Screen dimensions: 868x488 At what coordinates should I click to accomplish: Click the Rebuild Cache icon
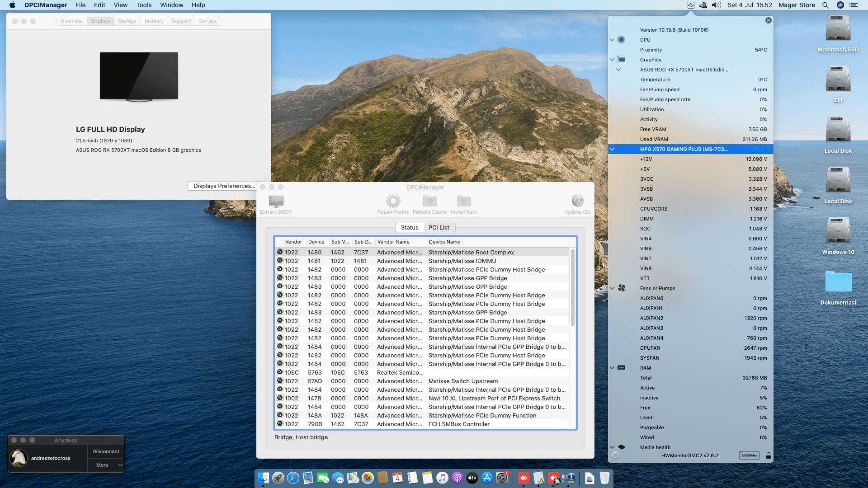429,201
